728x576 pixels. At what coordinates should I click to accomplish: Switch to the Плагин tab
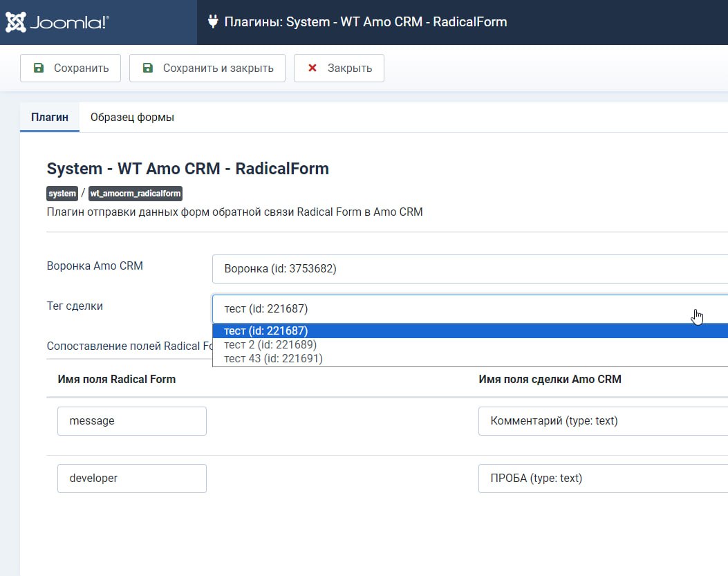click(50, 117)
